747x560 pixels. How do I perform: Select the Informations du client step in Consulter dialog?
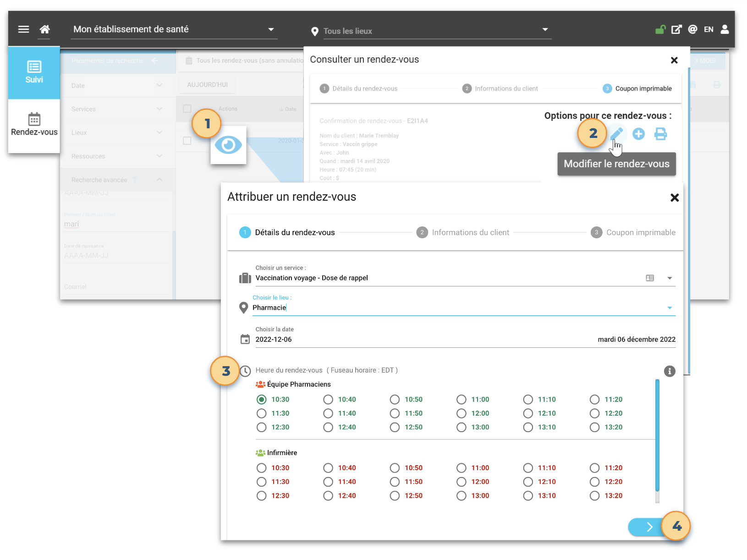(x=500, y=88)
